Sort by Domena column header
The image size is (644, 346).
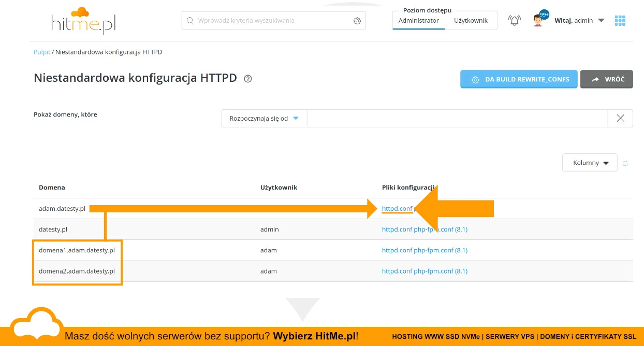52,188
